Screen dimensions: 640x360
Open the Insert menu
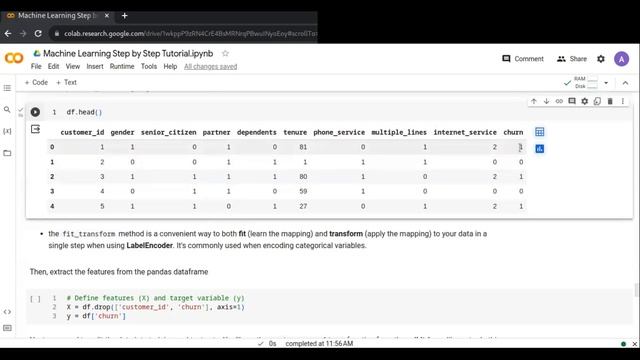coord(95,66)
